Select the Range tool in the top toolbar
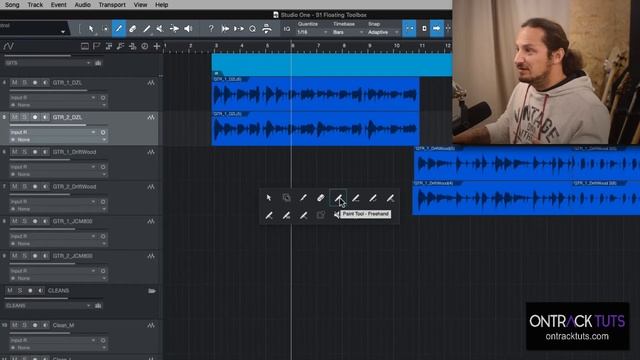The width and height of the screenshot is (640, 360). 105,29
